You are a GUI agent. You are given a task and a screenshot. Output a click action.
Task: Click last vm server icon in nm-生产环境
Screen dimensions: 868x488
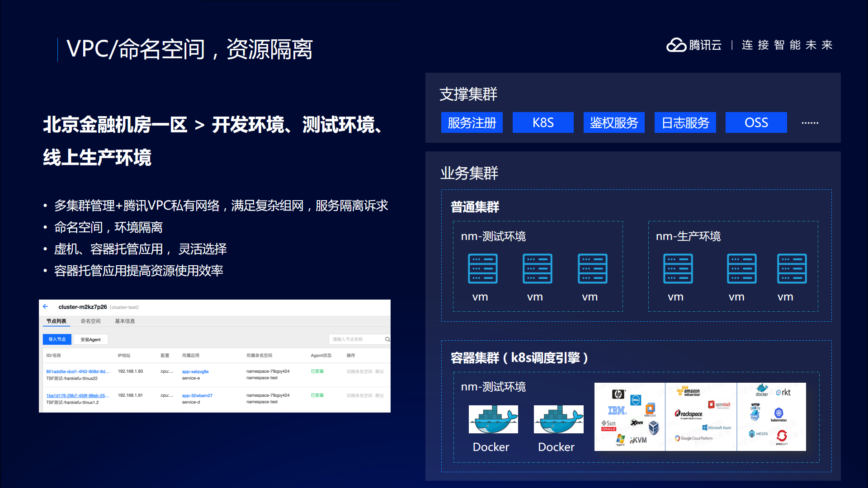tap(792, 269)
